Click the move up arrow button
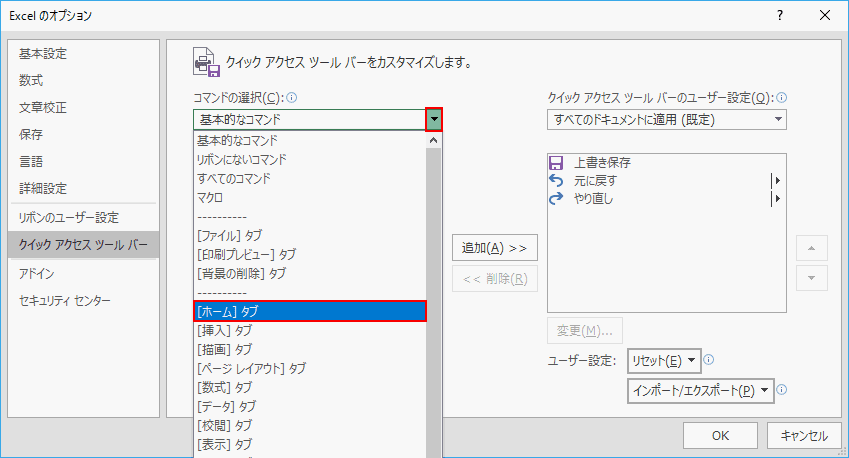This screenshot has height=458, width=849. click(812, 248)
